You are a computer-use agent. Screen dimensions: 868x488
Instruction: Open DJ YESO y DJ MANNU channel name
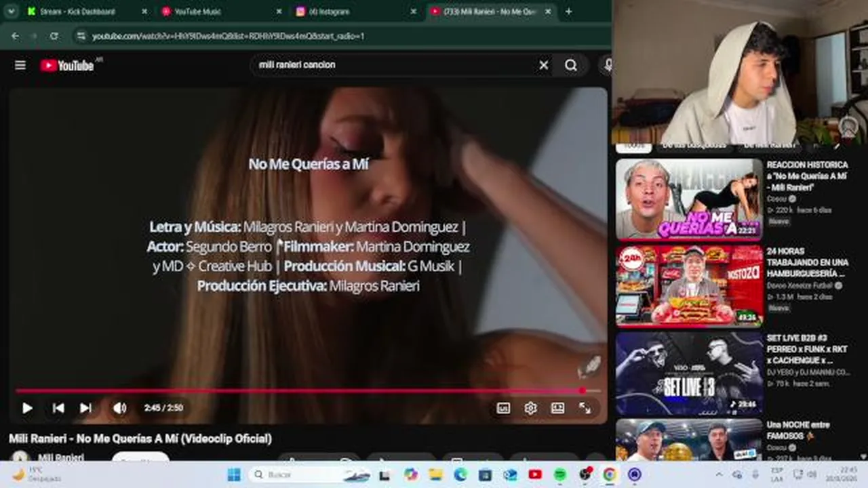coord(808,372)
